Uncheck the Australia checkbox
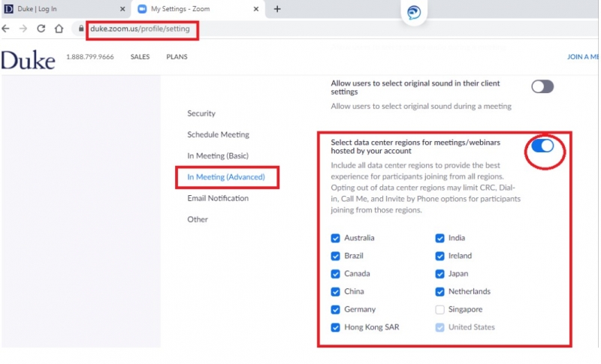This screenshot has height=364, width=601. (x=335, y=238)
